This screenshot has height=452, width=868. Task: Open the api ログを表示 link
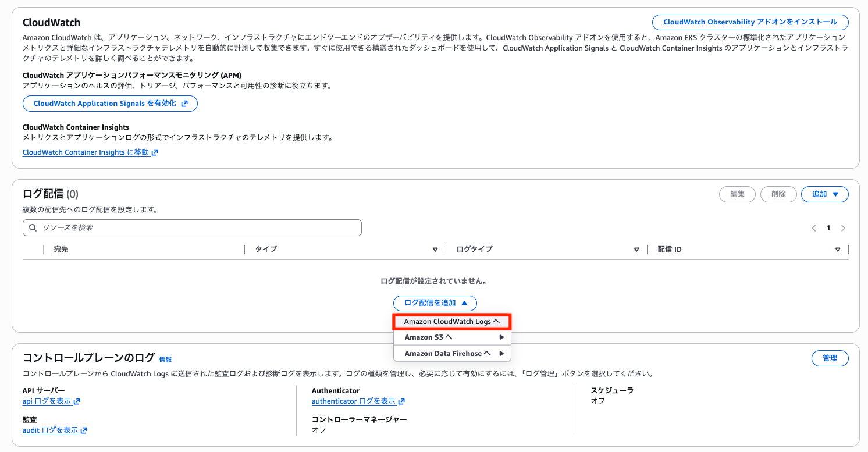(51, 401)
